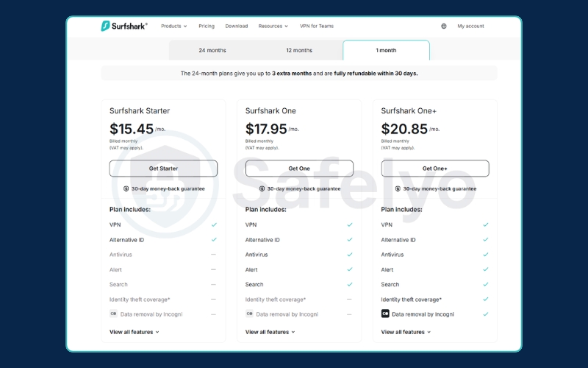Viewport: 588px width, 368px height.
Task: Click Antivirus dash in Surfshark Starter card
Action: pos(213,255)
